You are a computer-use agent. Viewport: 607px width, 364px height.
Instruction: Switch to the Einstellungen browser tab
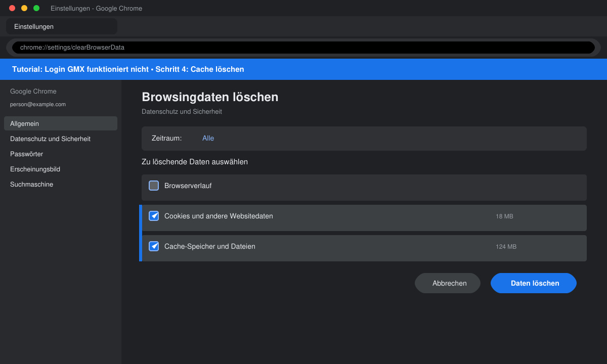click(62, 26)
